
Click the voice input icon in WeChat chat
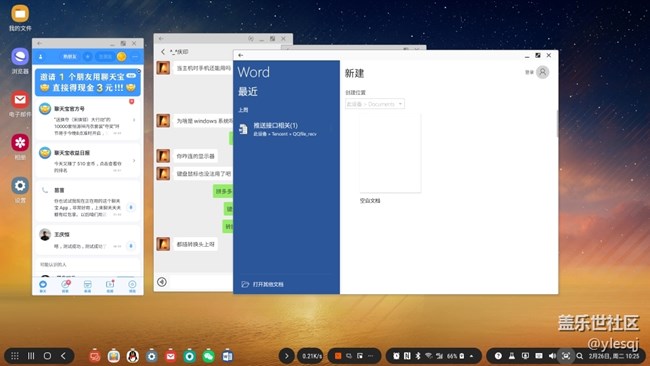point(162,282)
